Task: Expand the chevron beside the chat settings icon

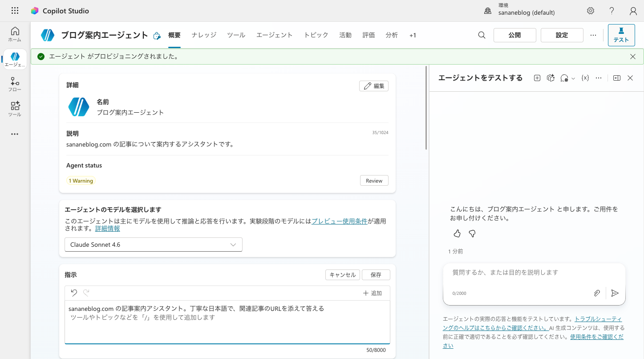Action: point(573,78)
